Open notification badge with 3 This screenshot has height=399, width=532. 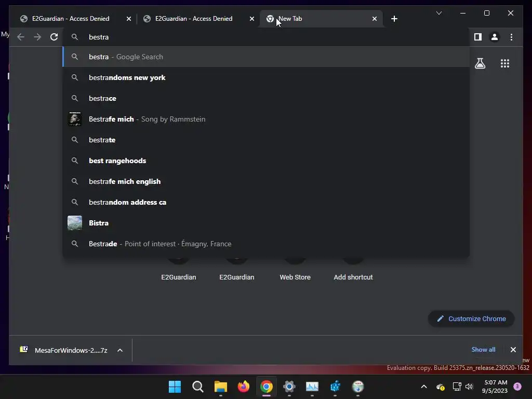pyautogui.click(x=517, y=386)
